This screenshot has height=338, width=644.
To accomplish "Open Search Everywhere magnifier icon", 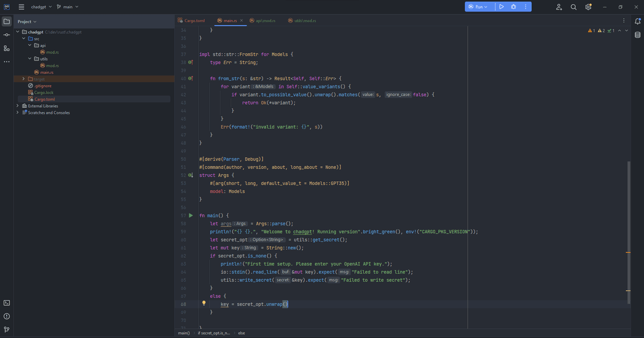I will (574, 7).
